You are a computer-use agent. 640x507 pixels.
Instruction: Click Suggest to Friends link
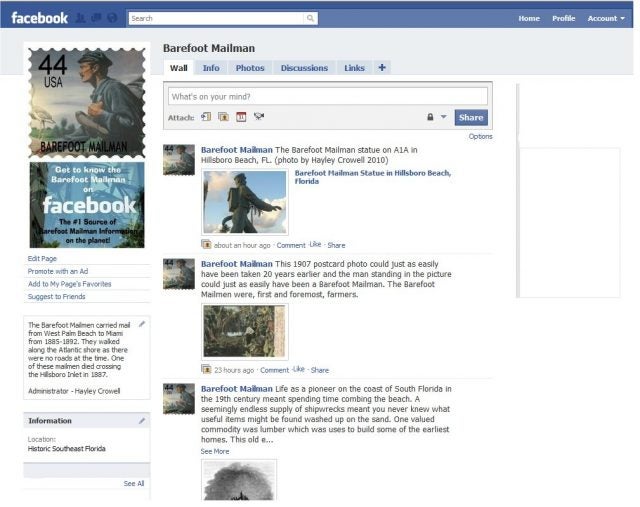click(56, 296)
